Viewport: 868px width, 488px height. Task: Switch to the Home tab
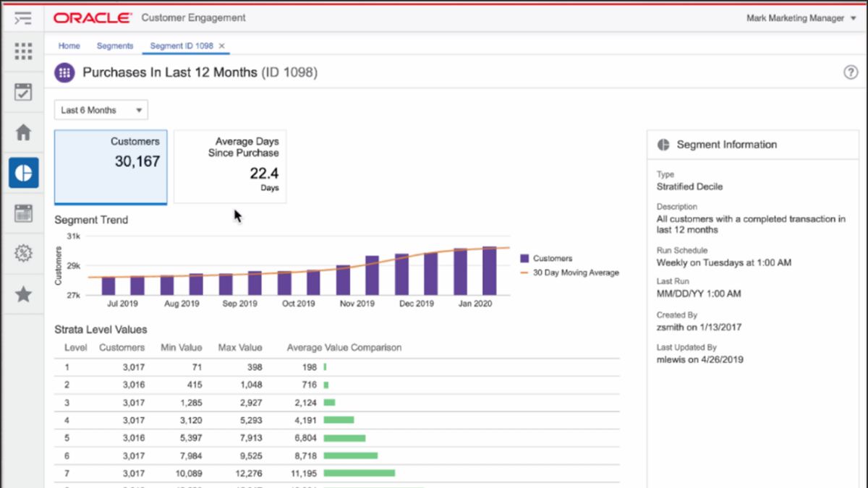(x=69, y=46)
